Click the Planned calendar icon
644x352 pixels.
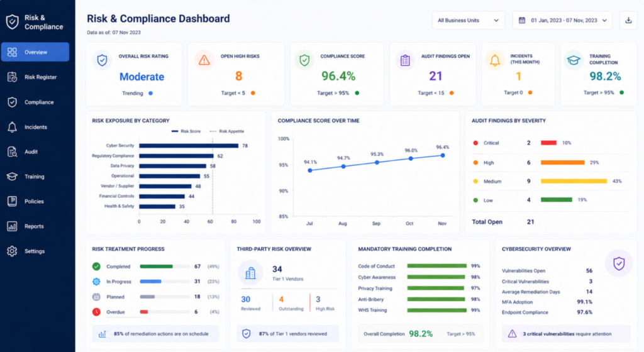(96, 297)
